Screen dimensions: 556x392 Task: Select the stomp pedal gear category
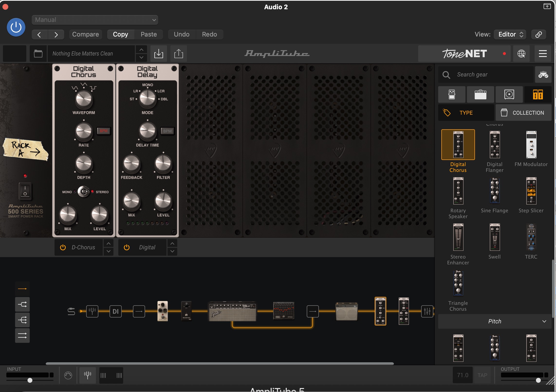point(452,94)
